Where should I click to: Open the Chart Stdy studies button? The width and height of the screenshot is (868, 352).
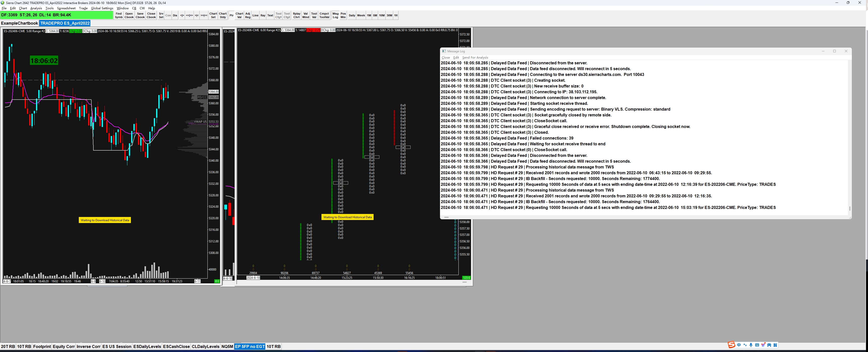coord(223,16)
